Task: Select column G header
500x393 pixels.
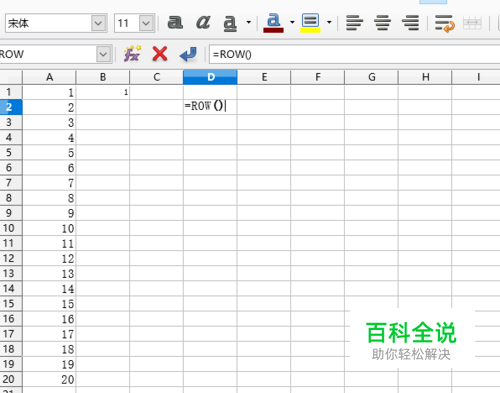Action: 371,77
